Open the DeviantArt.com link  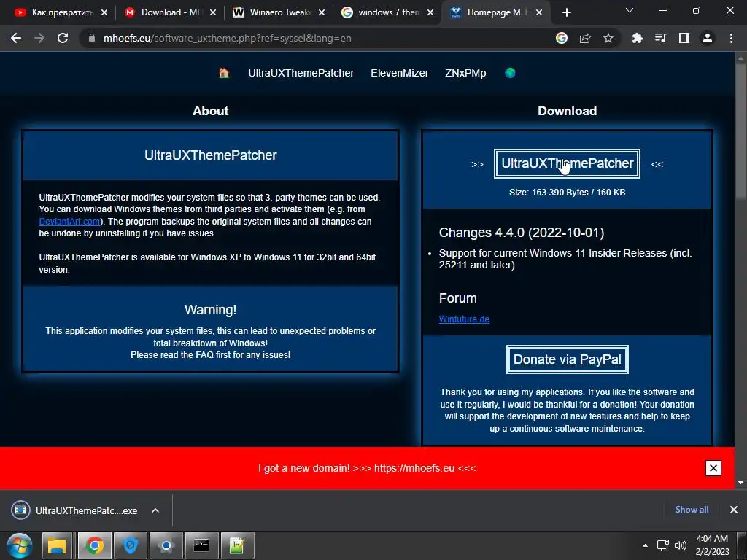[69, 222]
